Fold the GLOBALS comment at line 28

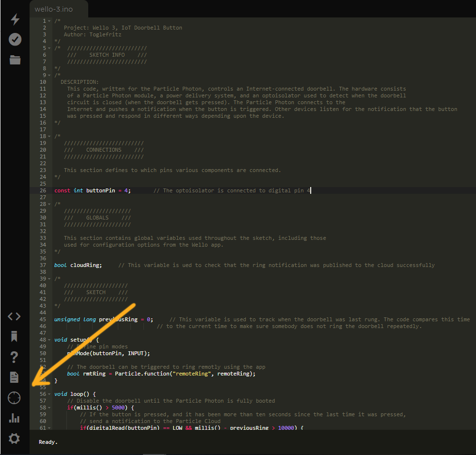click(49, 204)
